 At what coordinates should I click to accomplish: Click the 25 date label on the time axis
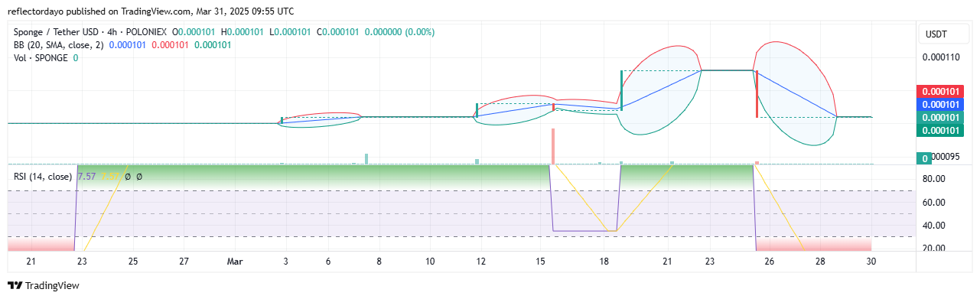click(x=133, y=262)
